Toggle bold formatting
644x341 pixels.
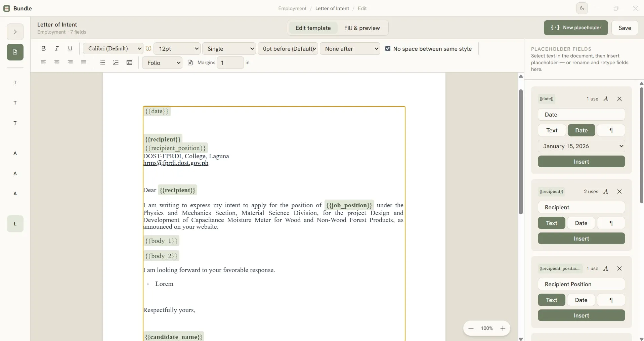click(x=43, y=48)
